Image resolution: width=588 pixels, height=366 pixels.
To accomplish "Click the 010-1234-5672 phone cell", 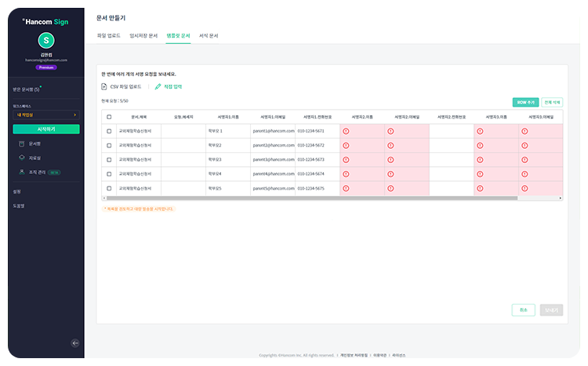I will (x=318, y=146).
